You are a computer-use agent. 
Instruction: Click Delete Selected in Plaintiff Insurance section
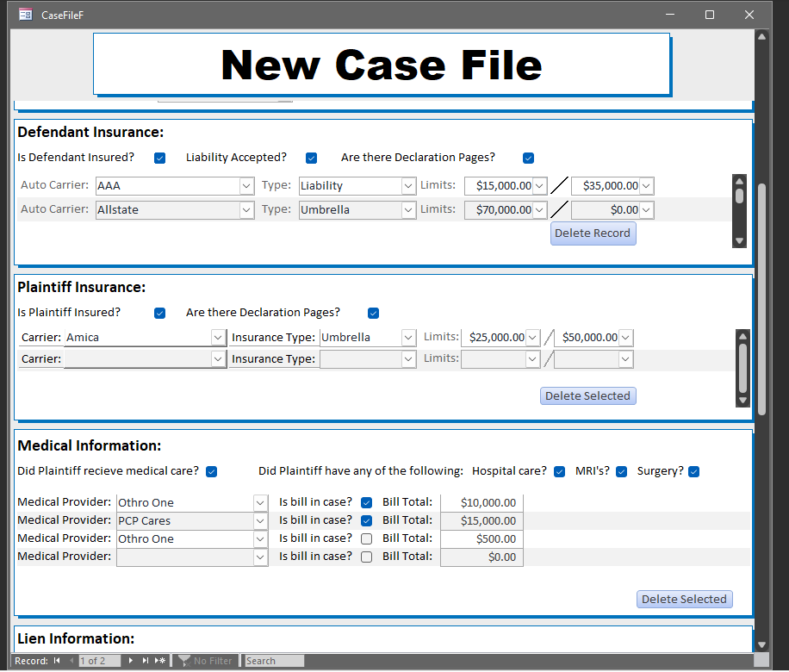(x=587, y=395)
